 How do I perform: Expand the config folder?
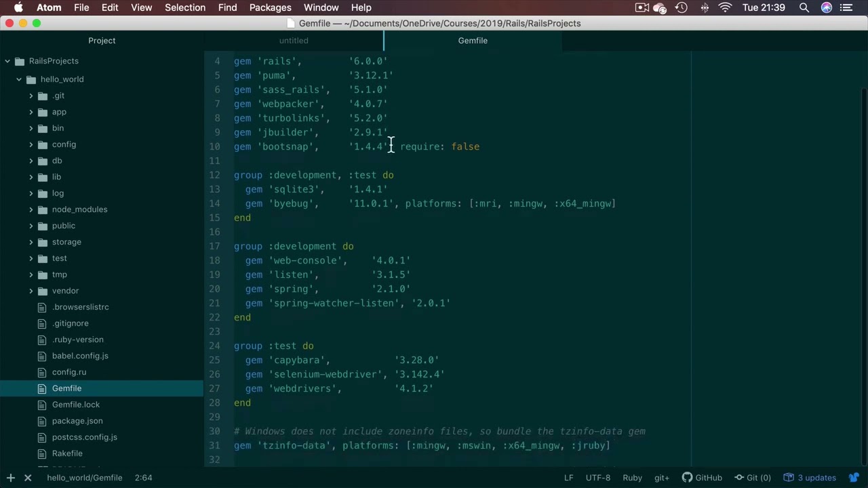pyautogui.click(x=31, y=144)
